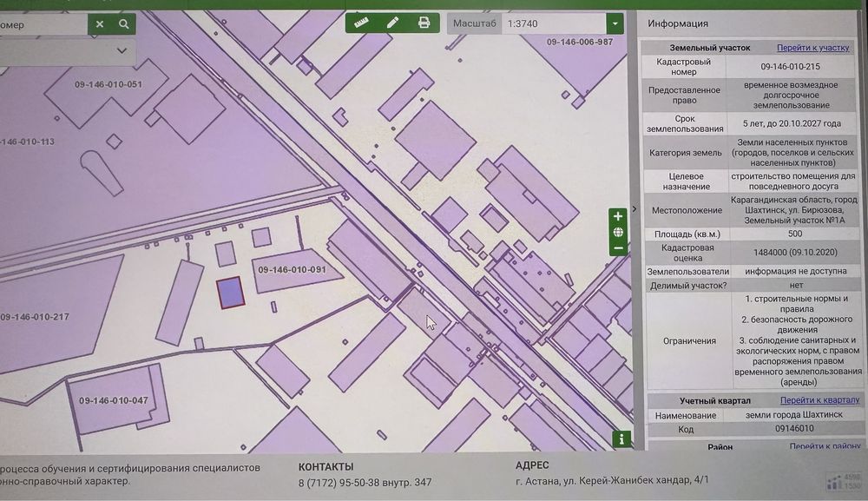868x501 pixels.
Task: Follow the 'Перейти к участку' link
Action: 812,48
